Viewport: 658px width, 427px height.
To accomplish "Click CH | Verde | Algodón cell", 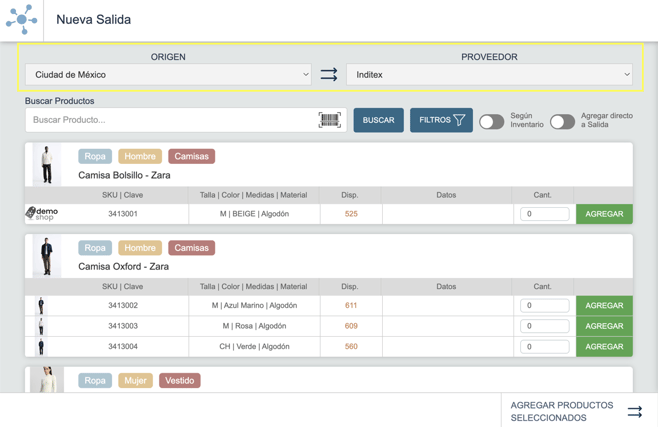I will [x=254, y=346].
